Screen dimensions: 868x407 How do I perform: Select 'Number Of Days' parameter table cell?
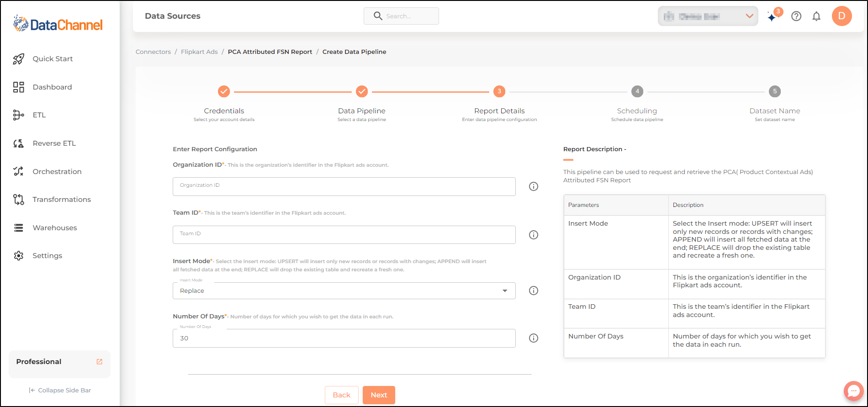616,343
